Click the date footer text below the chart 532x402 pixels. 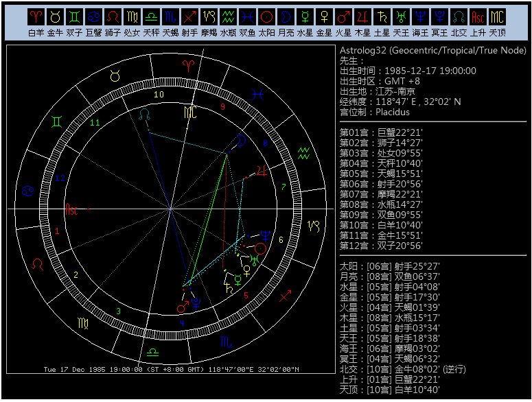[171, 369]
